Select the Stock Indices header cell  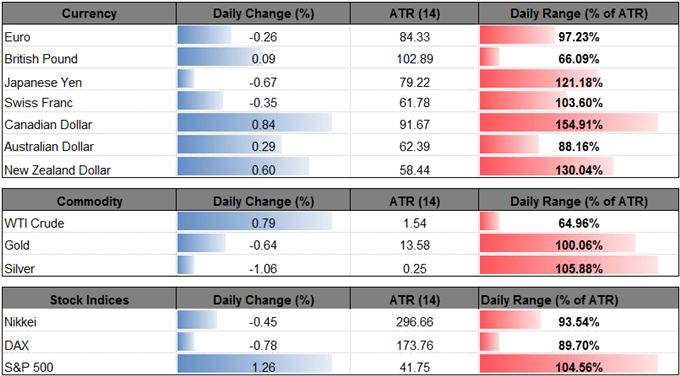(x=89, y=300)
